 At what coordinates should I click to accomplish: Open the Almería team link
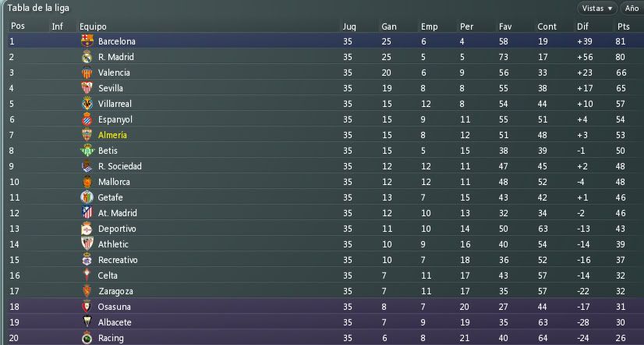(112, 135)
